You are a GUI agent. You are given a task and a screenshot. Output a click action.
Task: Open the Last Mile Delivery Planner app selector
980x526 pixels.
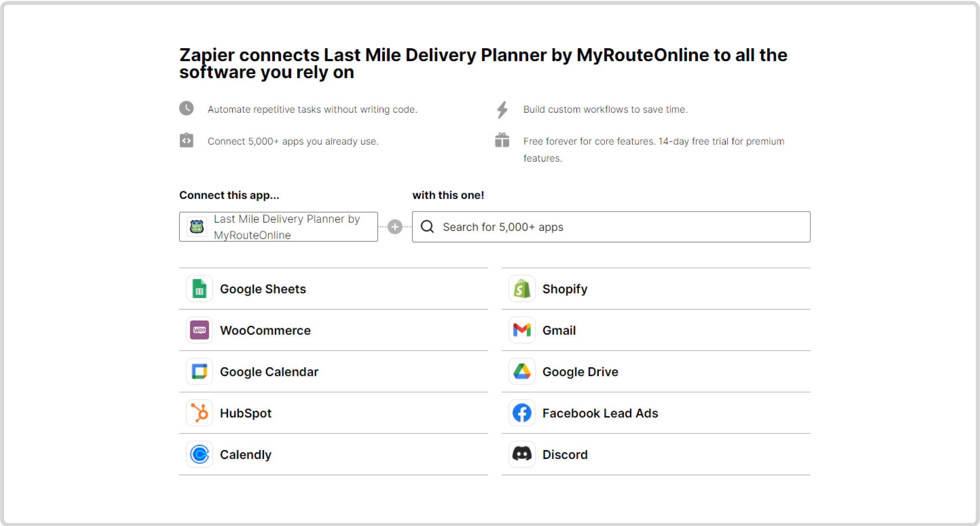click(x=278, y=227)
